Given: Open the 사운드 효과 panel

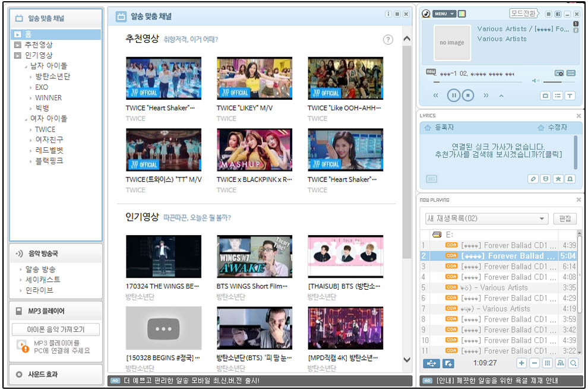Looking at the screenshot, I should coord(56,374).
